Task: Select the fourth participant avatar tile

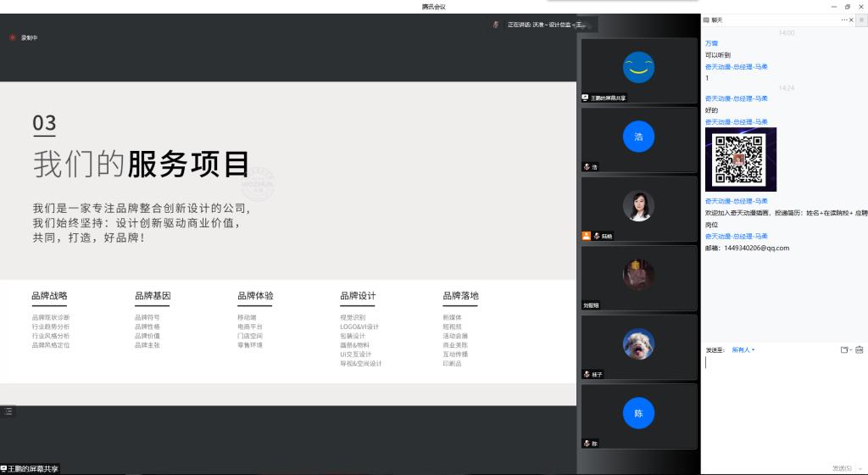Action: point(638,278)
